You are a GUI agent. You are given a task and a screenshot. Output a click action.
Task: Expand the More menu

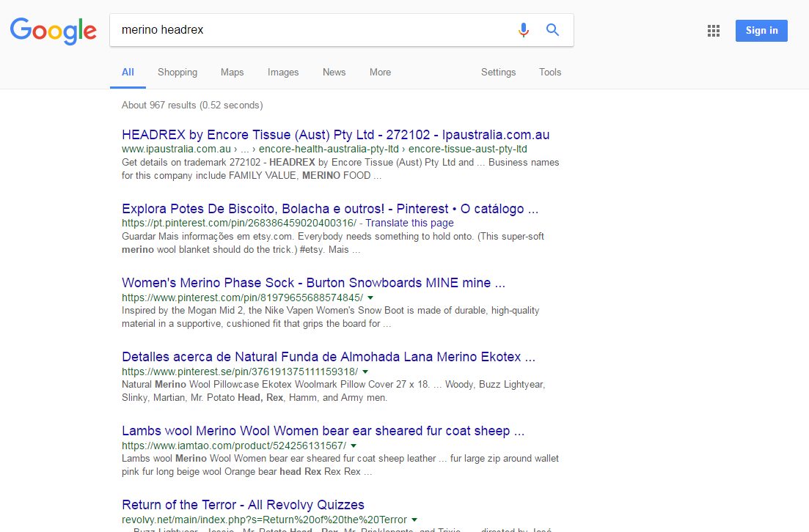click(x=380, y=72)
